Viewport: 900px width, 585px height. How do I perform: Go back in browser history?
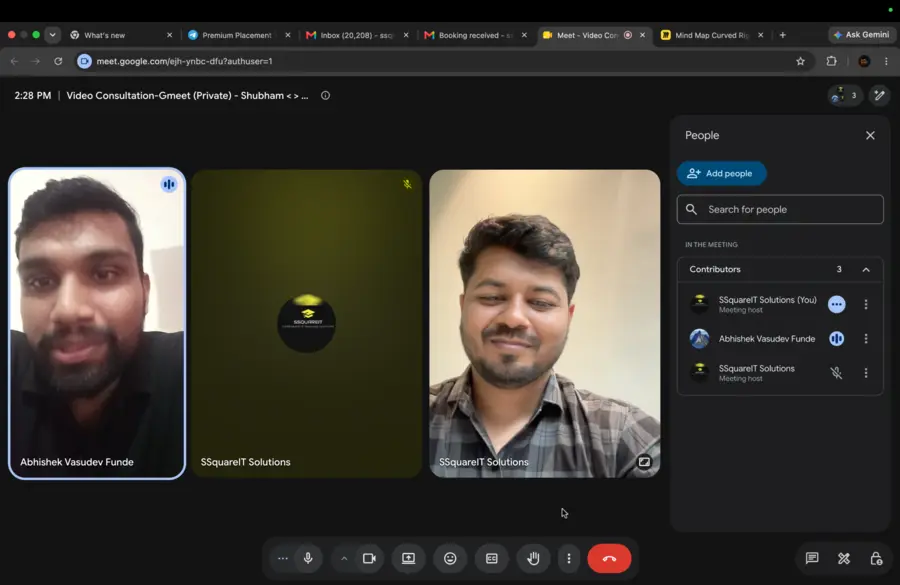click(x=14, y=61)
